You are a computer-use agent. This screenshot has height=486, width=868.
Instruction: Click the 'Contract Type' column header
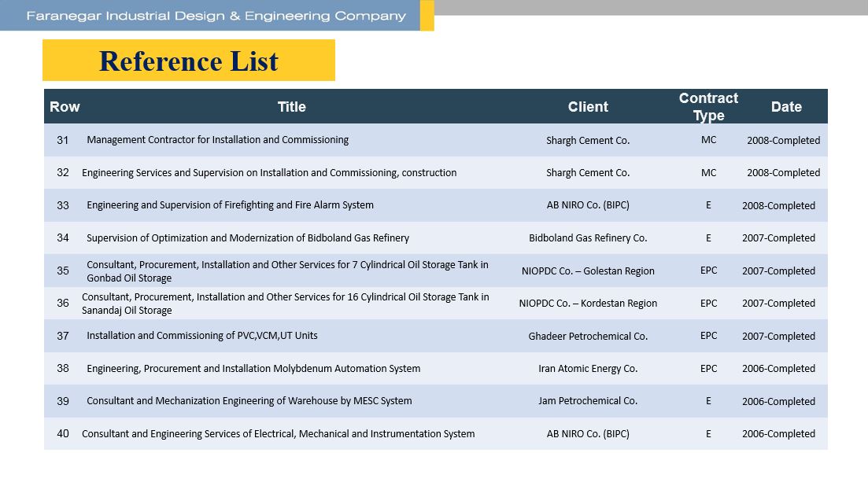coord(708,107)
